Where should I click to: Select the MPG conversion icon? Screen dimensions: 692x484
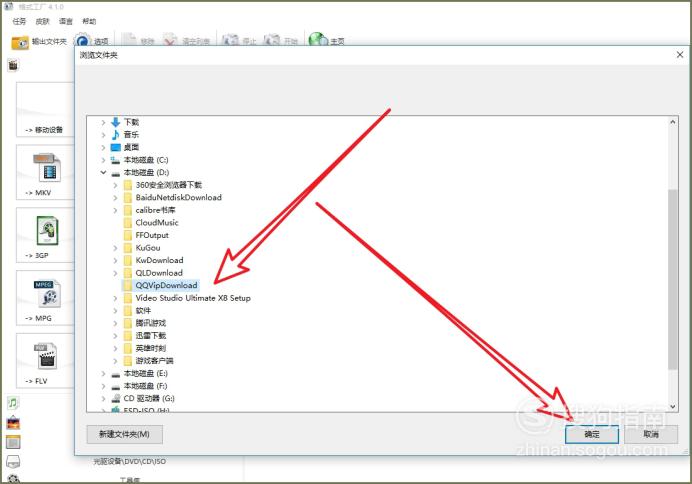coord(47,293)
